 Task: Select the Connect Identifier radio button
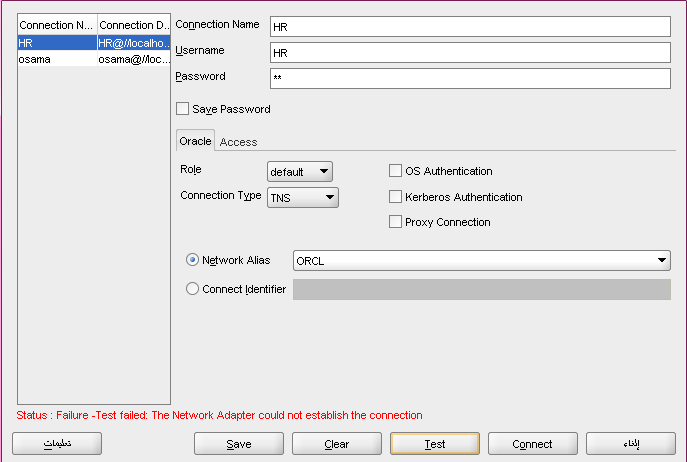point(193,289)
